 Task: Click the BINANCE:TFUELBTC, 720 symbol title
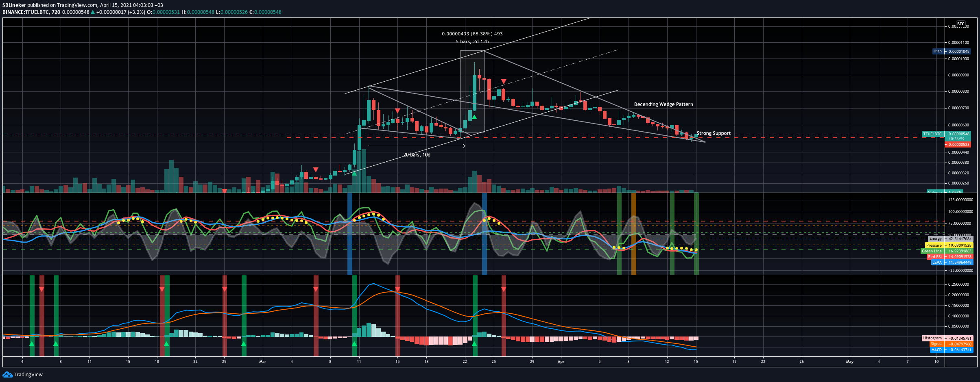[x=31, y=12]
